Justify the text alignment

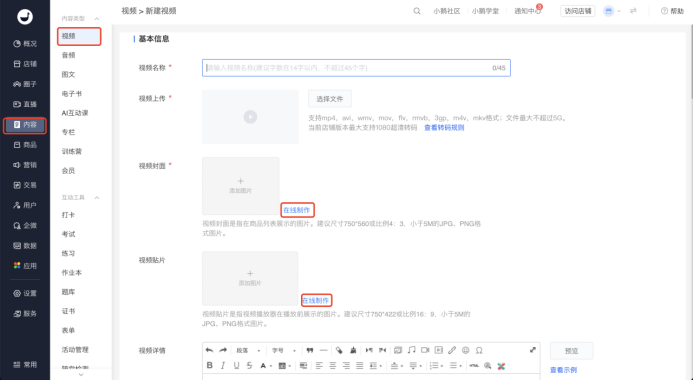pyautogui.click(x=360, y=366)
